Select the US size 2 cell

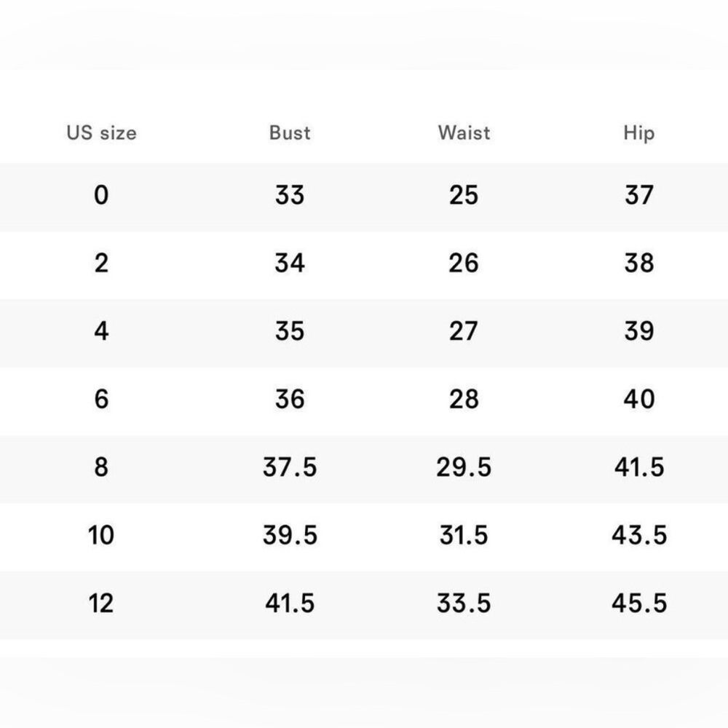point(102,264)
